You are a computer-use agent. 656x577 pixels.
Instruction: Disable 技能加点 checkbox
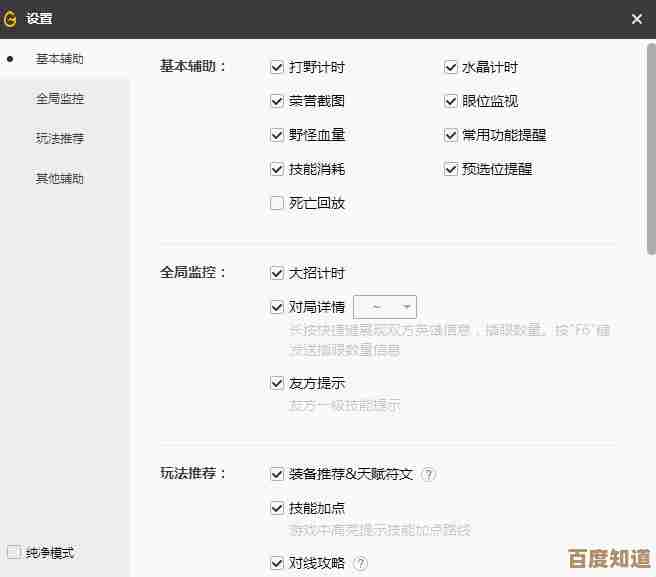tap(277, 508)
